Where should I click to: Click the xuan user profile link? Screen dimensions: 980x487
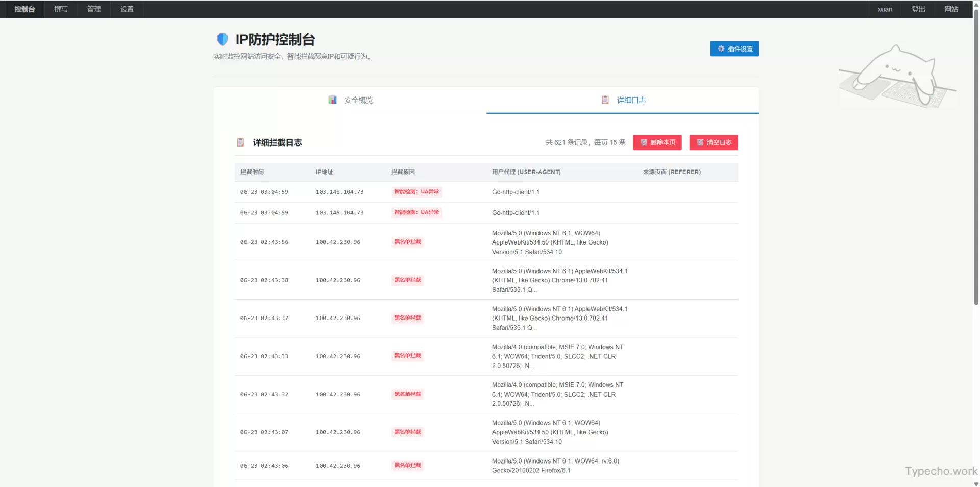885,9
